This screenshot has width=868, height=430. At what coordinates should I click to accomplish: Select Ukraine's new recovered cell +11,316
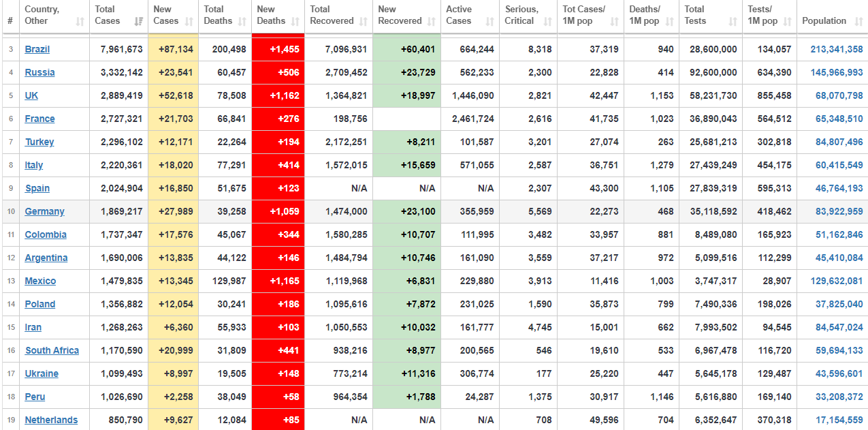pyautogui.click(x=407, y=373)
